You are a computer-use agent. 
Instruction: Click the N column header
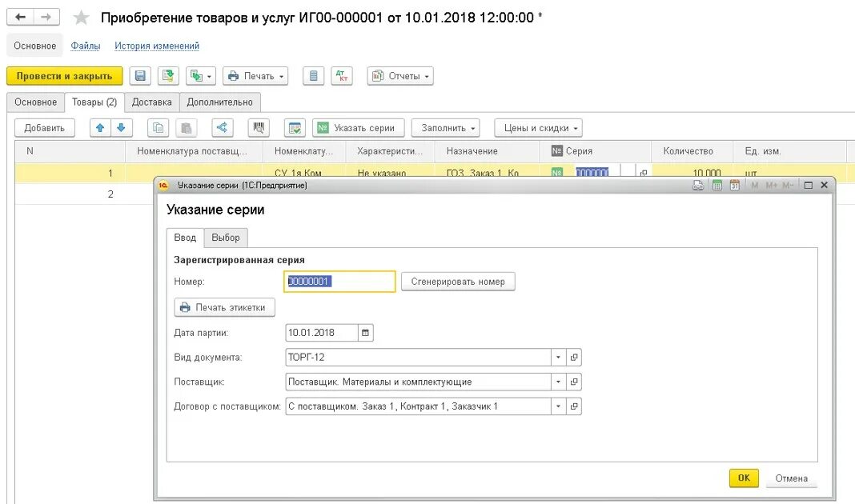(x=70, y=151)
